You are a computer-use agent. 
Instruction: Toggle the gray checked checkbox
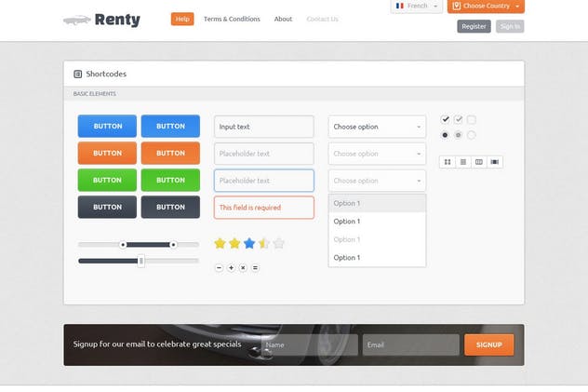[458, 120]
